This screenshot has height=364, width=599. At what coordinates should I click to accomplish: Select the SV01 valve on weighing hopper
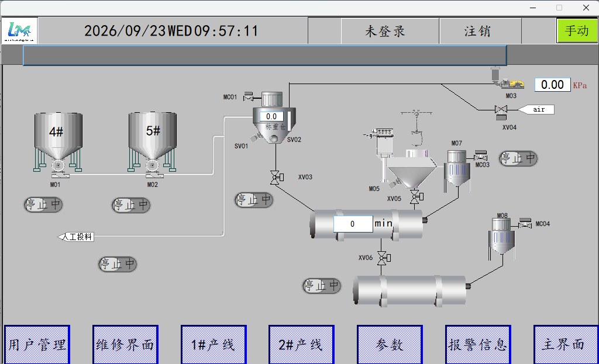(x=255, y=137)
